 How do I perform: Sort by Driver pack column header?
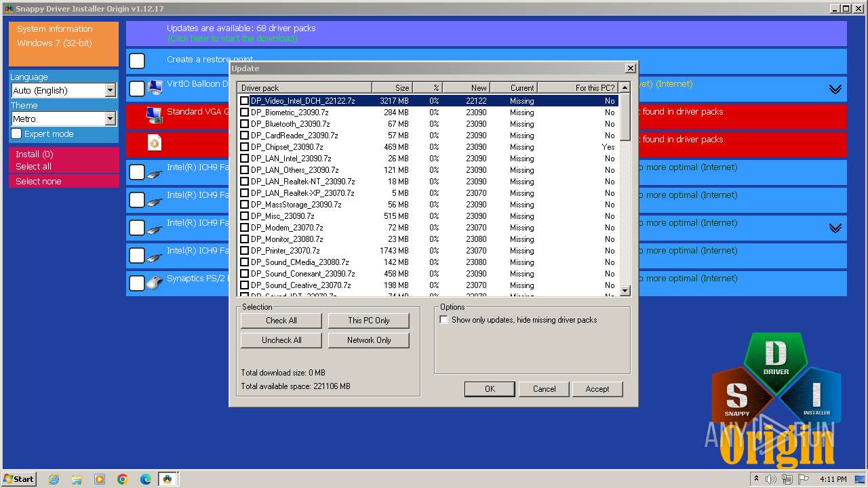pyautogui.click(x=304, y=87)
